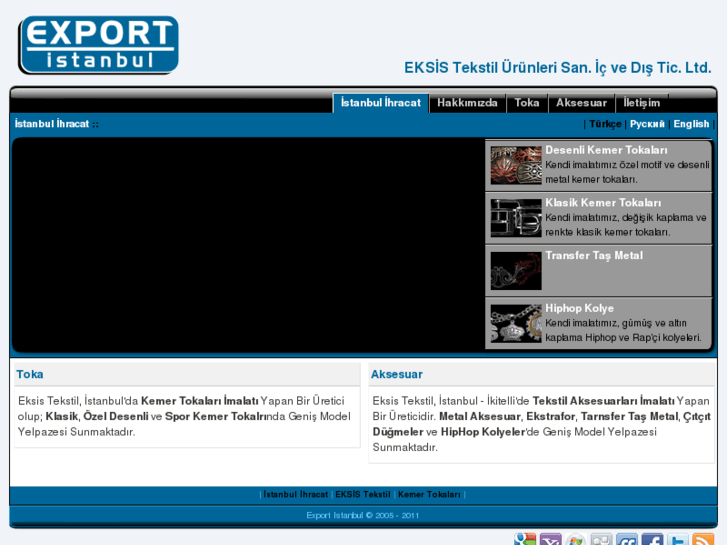Open Hiphop Kolye thumbnail image

[x=516, y=324]
